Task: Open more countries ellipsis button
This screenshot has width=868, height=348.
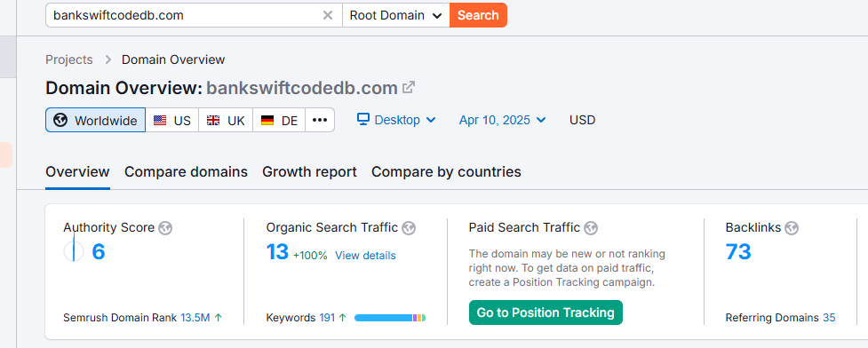Action: pyautogui.click(x=320, y=120)
